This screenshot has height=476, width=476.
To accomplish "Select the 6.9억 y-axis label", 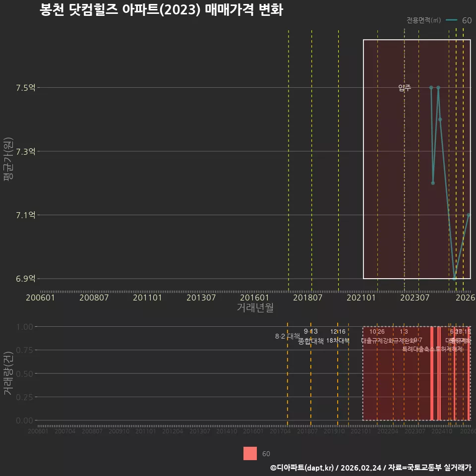I will tap(25, 279).
